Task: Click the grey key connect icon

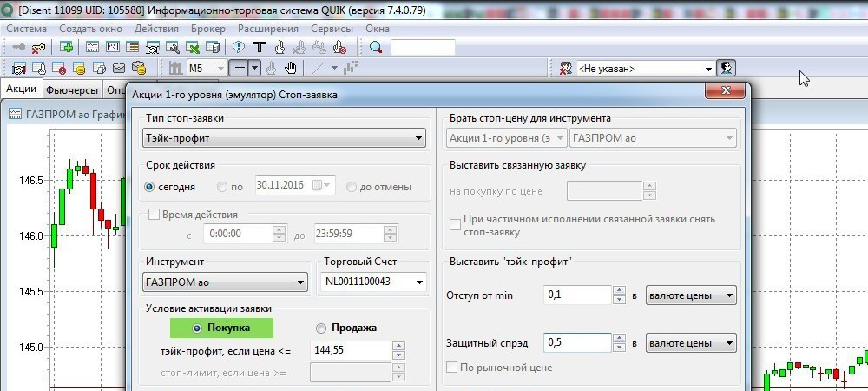Action: click(x=18, y=48)
